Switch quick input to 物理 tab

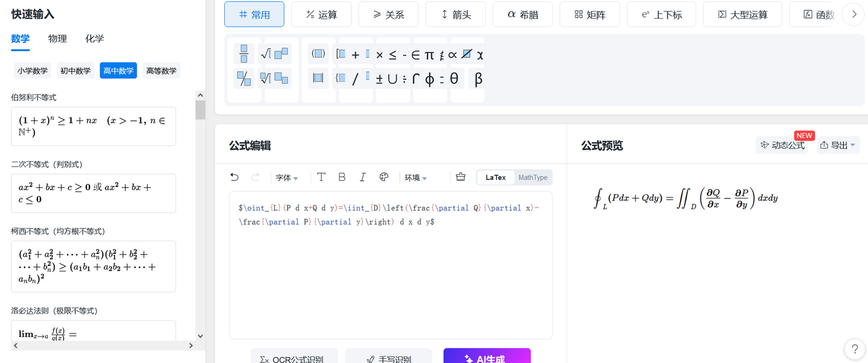[x=57, y=39]
